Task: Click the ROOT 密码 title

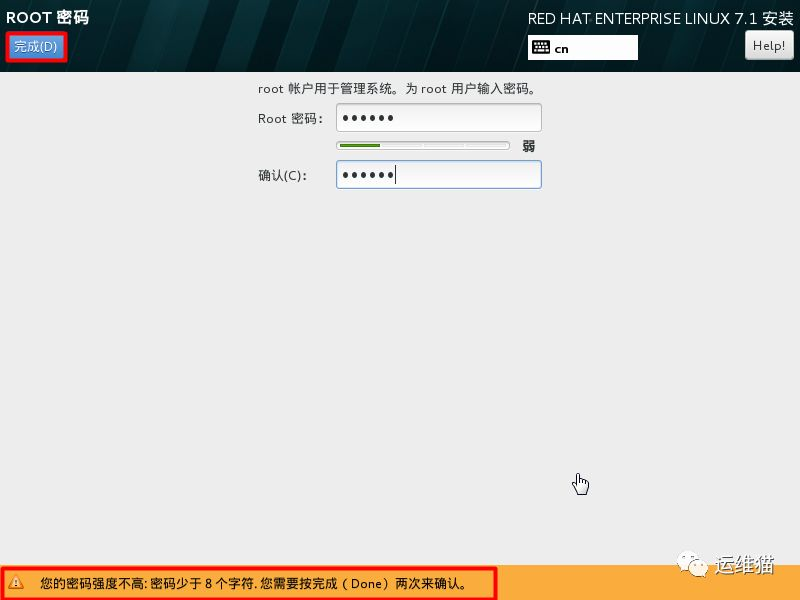Action: pyautogui.click(x=47, y=17)
